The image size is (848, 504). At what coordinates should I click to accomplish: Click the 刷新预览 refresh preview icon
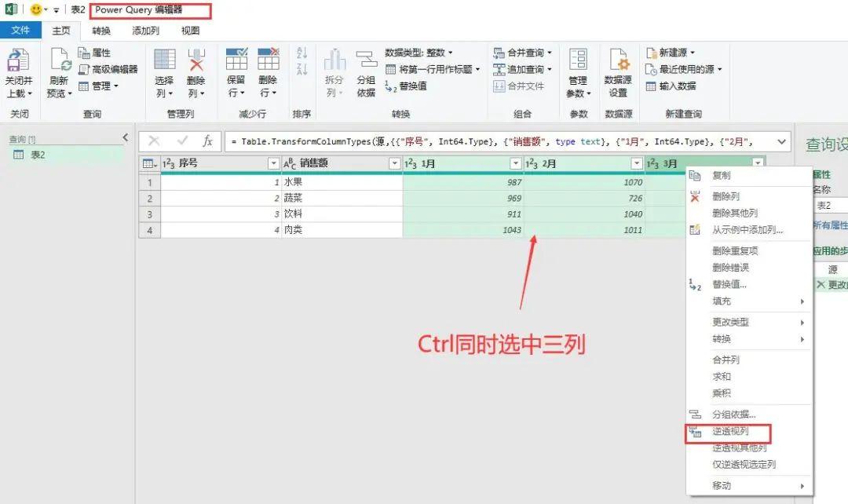pyautogui.click(x=60, y=61)
